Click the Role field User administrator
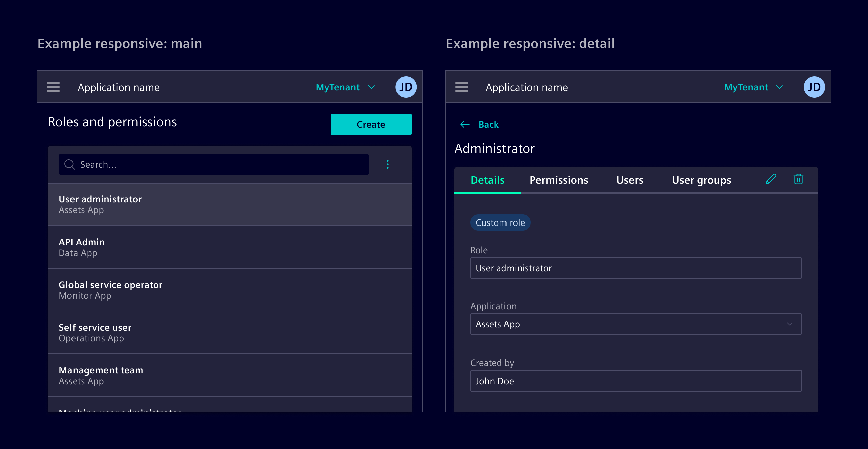 tap(635, 268)
